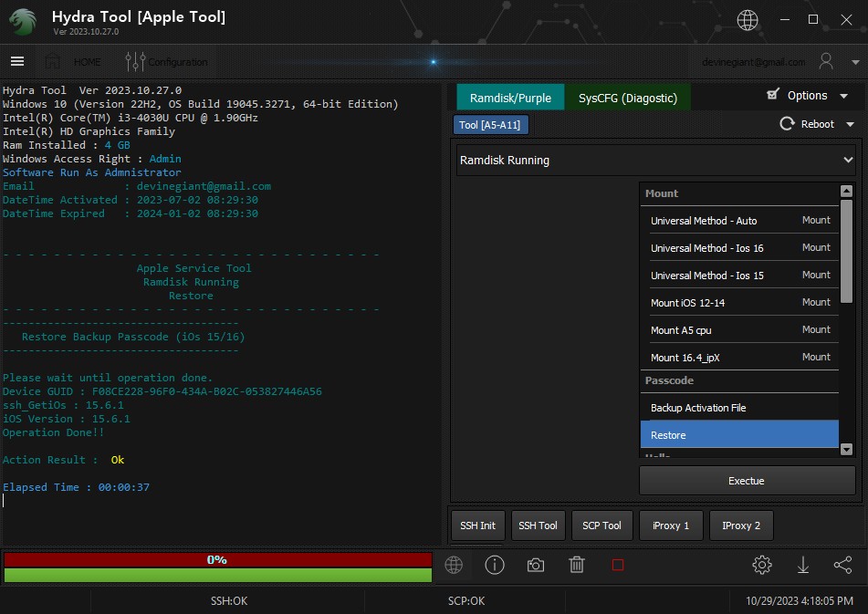Screen dimensions: 868x614
Task: Click the operations list scrollbar thumb
Action: click(846, 252)
